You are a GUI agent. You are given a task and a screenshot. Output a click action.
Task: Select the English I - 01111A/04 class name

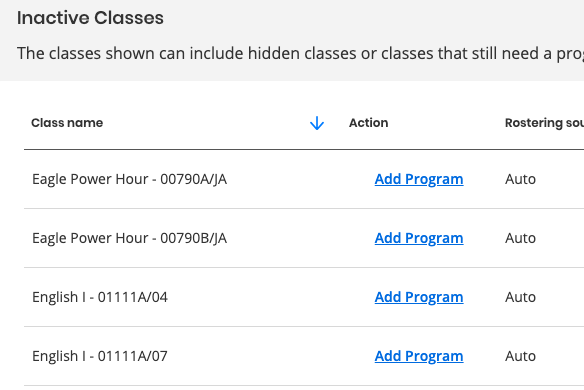click(100, 297)
